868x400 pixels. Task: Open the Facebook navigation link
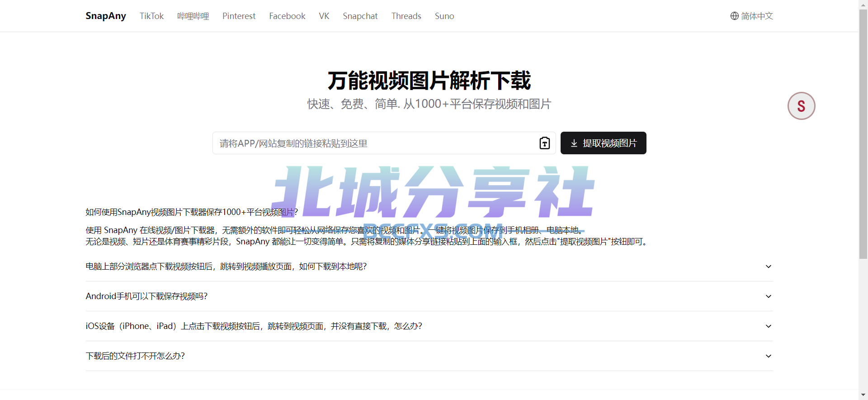coord(287,16)
